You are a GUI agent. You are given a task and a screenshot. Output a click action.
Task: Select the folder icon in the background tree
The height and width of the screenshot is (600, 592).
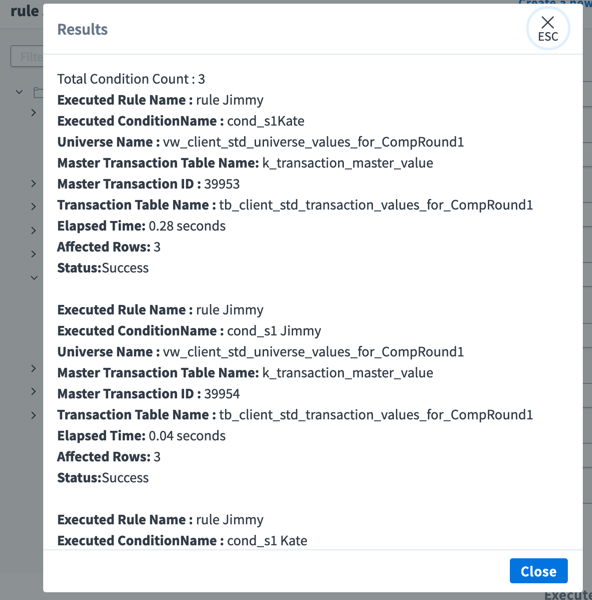point(38,92)
